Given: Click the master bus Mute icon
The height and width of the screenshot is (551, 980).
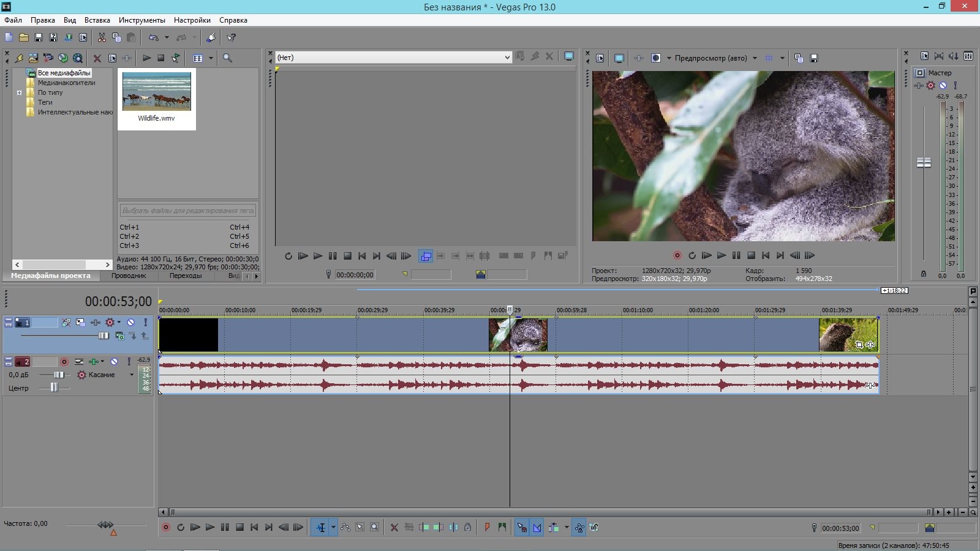Looking at the screenshot, I should (x=943, y=86).
